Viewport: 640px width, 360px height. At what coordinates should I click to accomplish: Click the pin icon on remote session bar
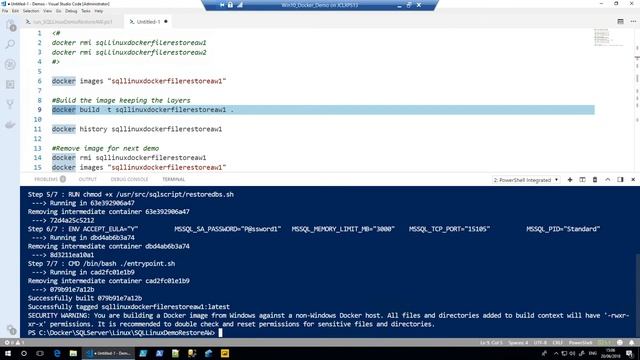coord(222,5)
